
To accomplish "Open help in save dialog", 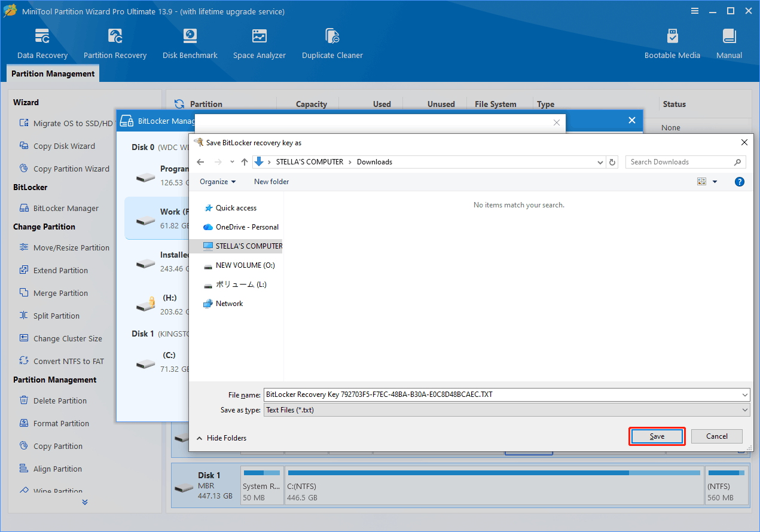I will (740, 182).
